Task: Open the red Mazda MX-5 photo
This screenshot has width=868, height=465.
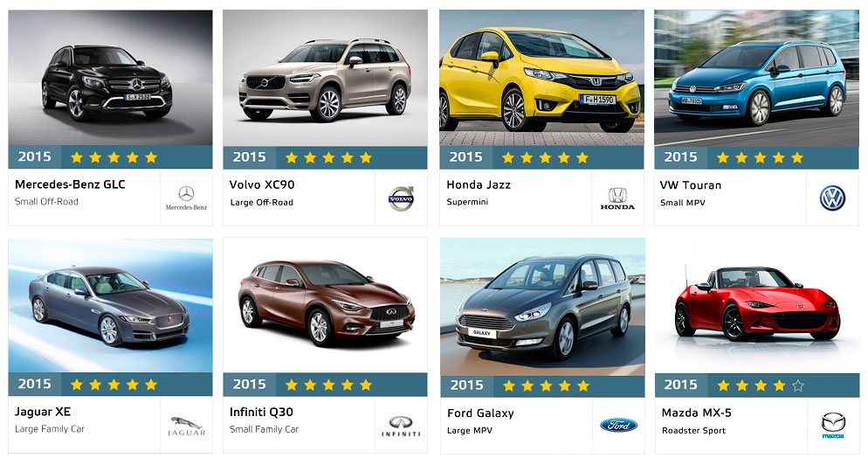Action: point(757,306)
